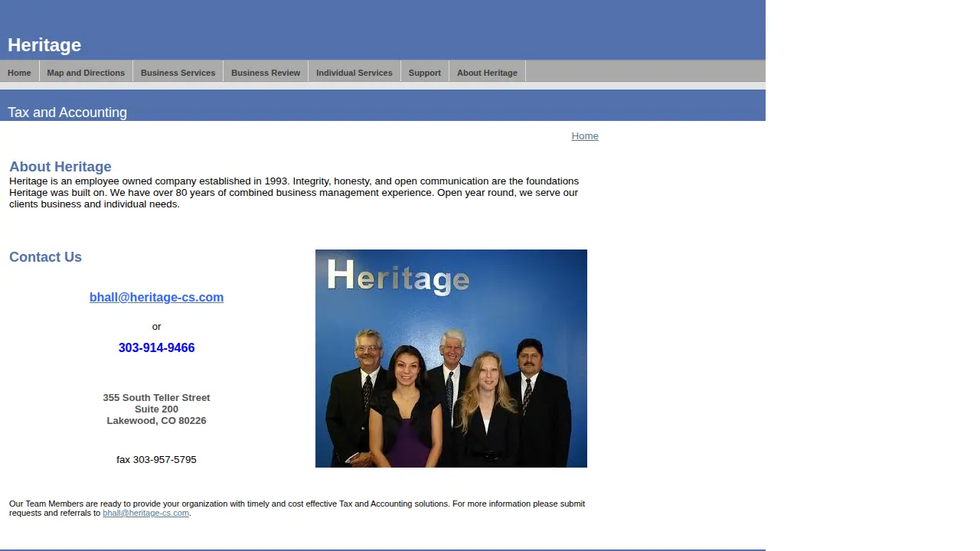Click the large bhall@heritage-cs.com email link
This screenshot has width=980, height=551.
[x=156, y=298]
